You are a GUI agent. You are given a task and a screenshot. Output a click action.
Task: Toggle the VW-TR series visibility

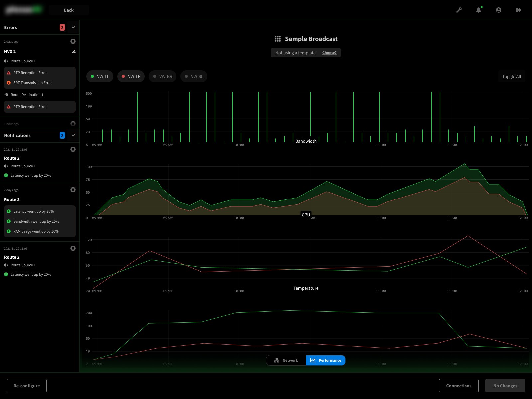[x=131, y=76]
